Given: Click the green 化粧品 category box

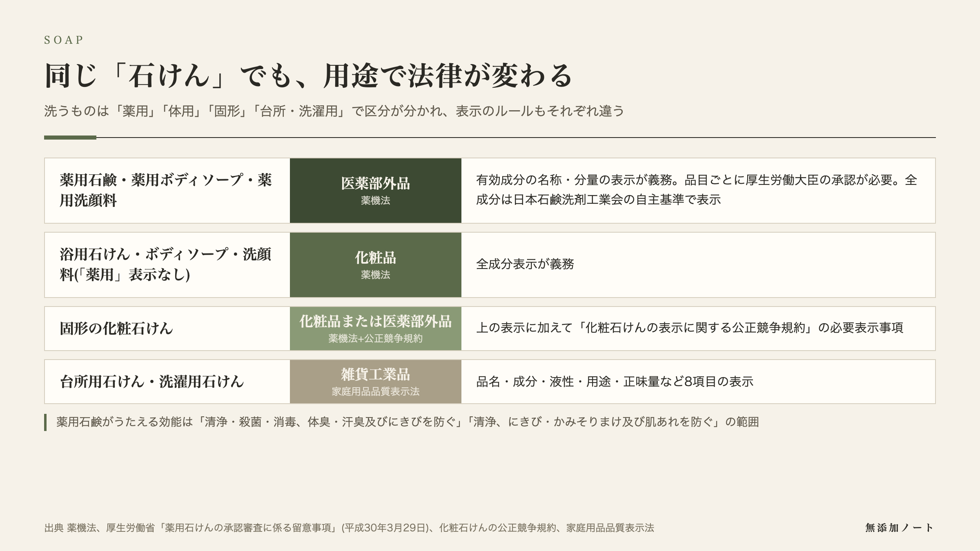Looking at the screenshot, I should pyautogui.click(x=376, y=265).
